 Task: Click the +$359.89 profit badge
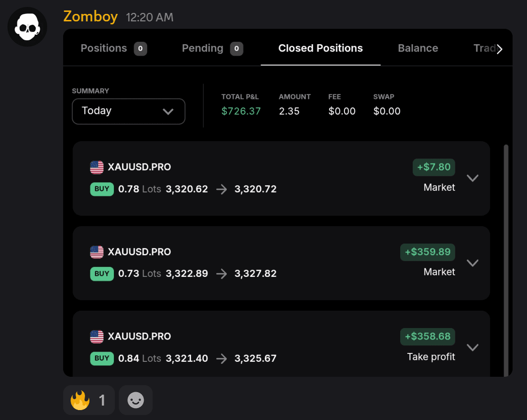click(428, 252)
